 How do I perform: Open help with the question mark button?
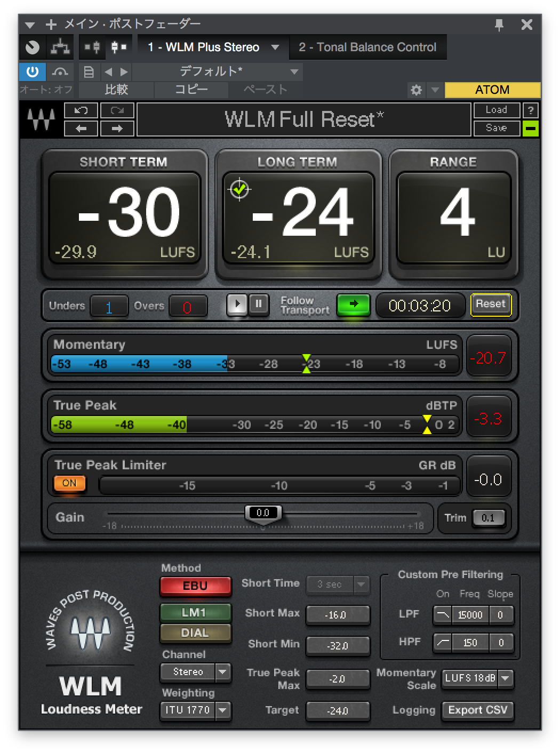[x=531, y=110]
